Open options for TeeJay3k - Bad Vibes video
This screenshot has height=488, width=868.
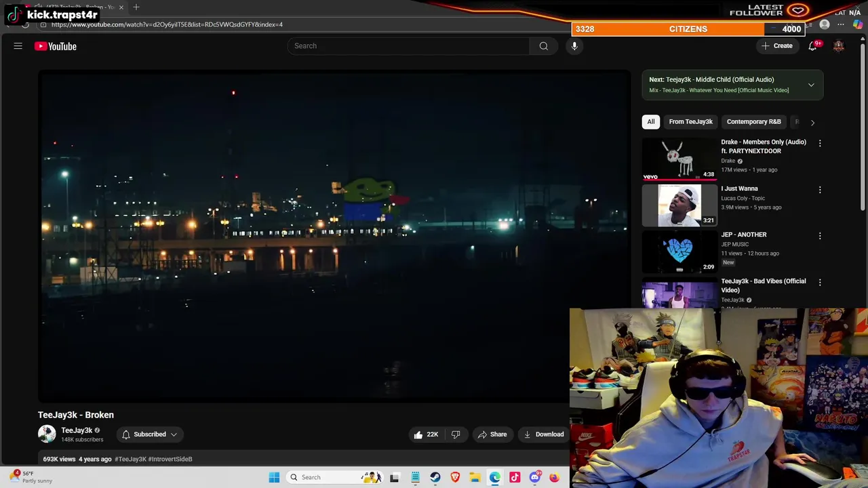[x=820, y=282]
